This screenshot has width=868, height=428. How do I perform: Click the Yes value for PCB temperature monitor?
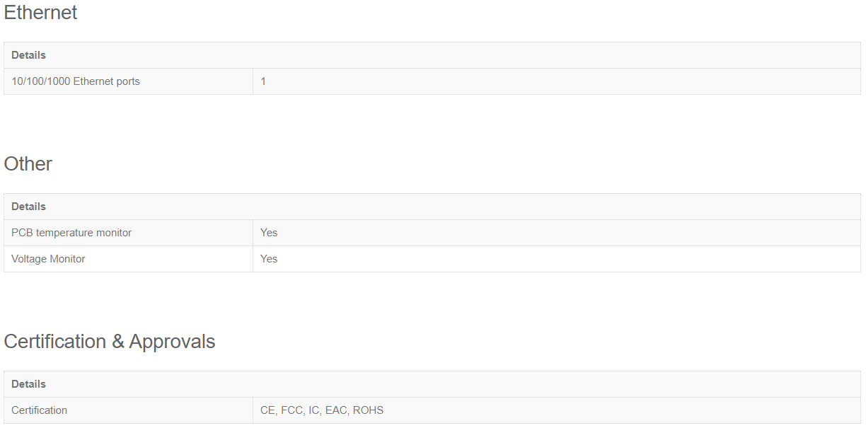pos(269,233)
